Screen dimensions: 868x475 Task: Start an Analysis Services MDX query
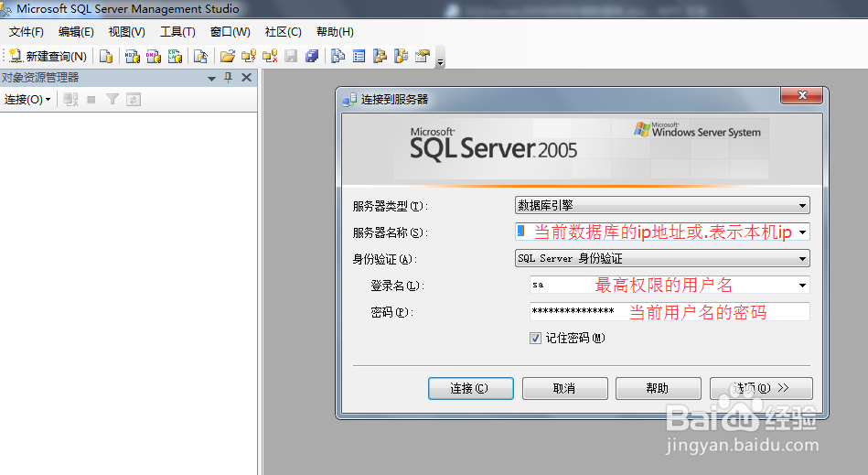tap(133, 56)
